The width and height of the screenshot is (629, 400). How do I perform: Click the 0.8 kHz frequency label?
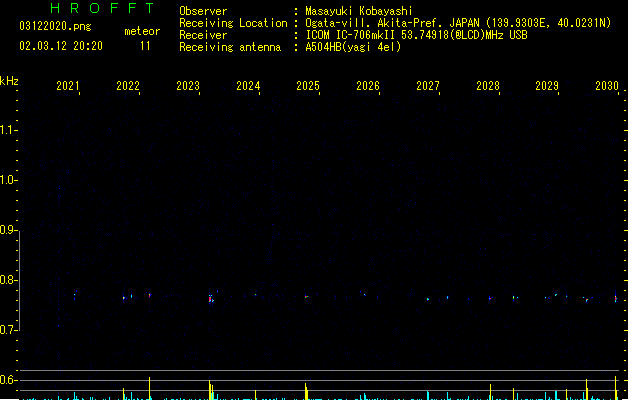7,280
